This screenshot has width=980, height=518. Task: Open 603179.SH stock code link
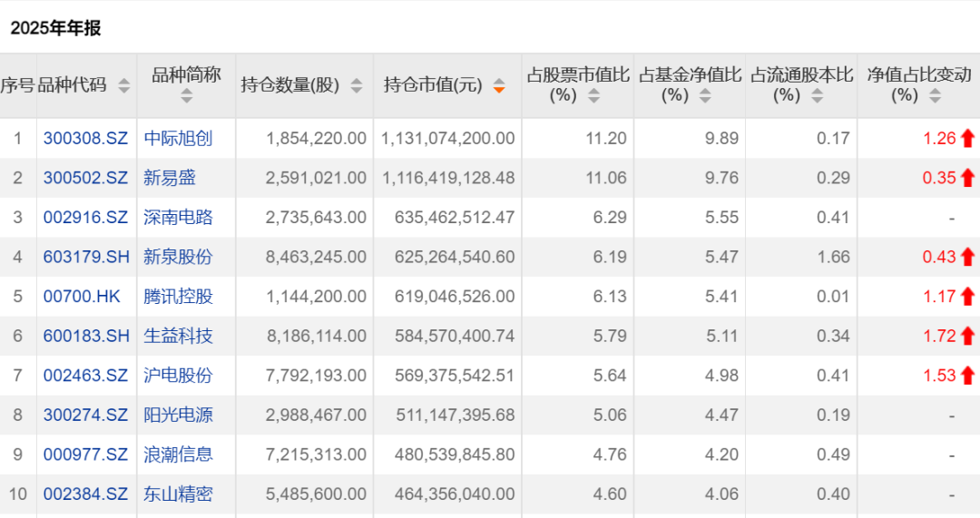[86, 257]
